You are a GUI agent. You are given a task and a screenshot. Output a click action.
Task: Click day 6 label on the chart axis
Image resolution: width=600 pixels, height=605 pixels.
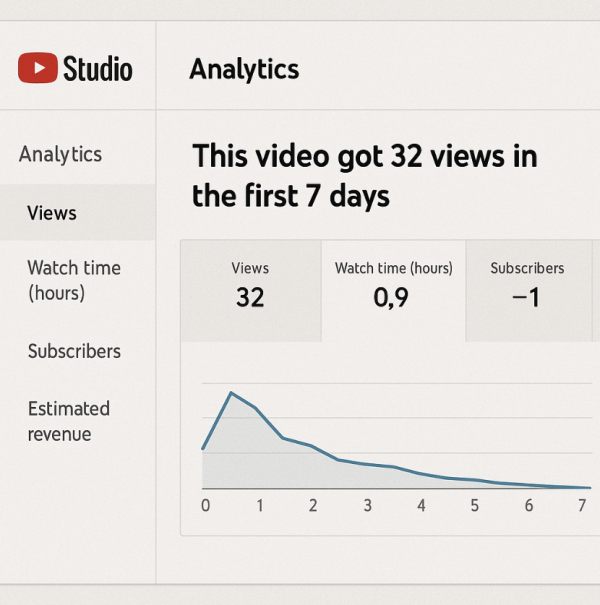[x=529, y=506]
